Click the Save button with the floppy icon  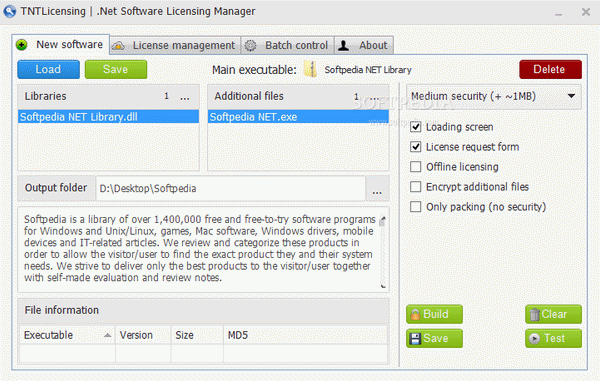tap(434, 338)
